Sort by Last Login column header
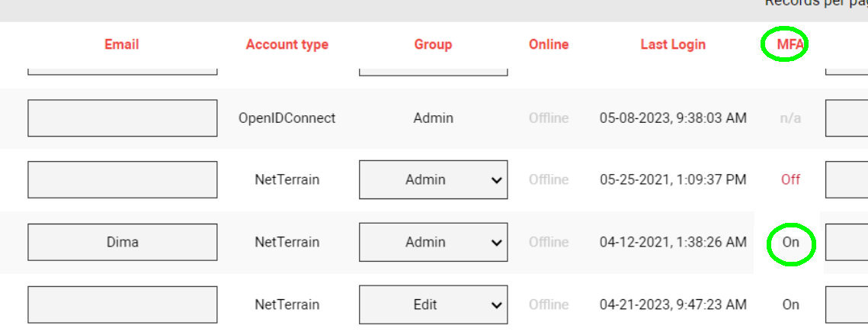The height and width of the screenshot is (332, 868). [673, 44]
